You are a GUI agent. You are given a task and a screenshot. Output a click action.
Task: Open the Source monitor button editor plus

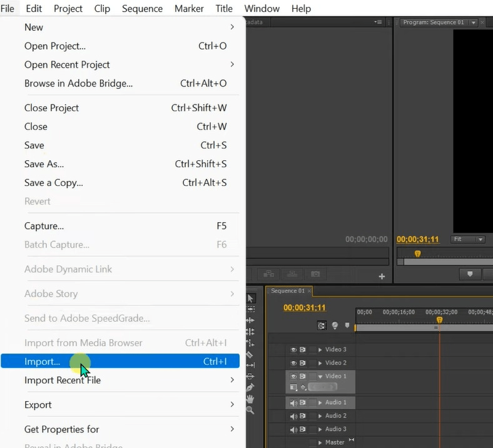[382, 277]
